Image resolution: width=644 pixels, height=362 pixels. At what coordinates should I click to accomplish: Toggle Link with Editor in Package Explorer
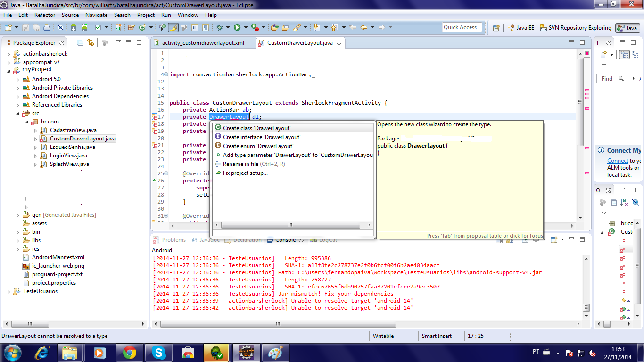click(91, 42)
